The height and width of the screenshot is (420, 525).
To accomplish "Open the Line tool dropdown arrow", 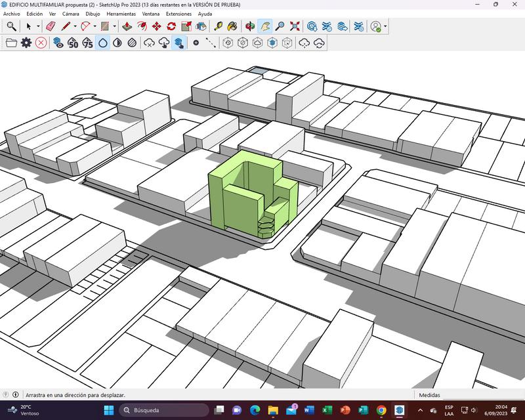I will pos(75,27).
